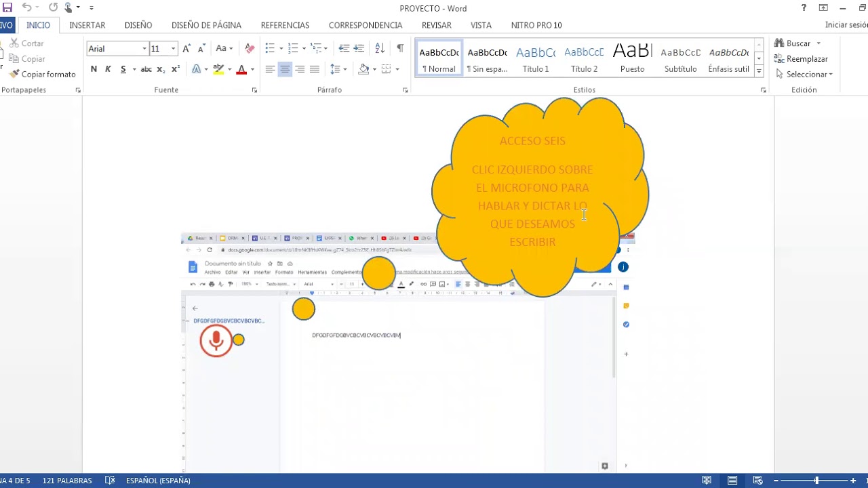Open the font size dropdown showing 11
The width and height of the screenshot is (868, 488).
point(174,49)
